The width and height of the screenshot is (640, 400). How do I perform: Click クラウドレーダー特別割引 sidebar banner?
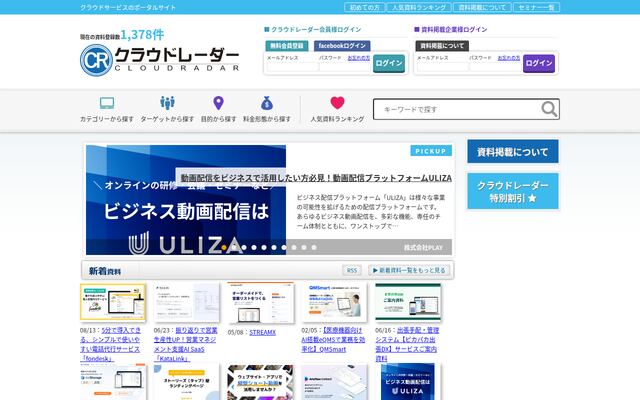tap(513, 191)
